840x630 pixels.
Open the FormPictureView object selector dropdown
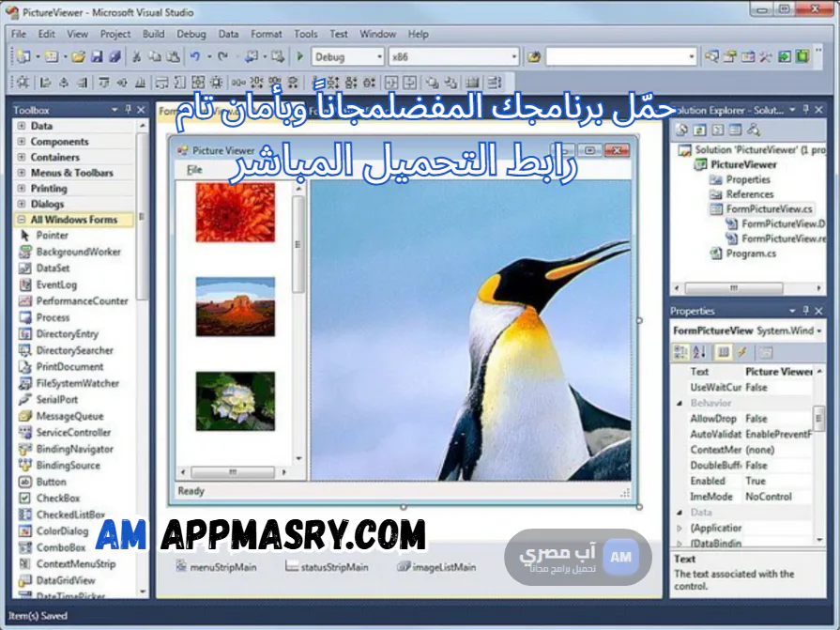[819, 331]
